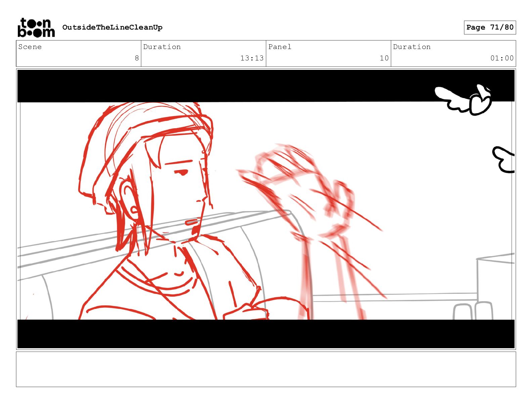The width and height of the screenshot is (532, 411).
Task: Click the 'Panel' header label
Action: point(280,47)
